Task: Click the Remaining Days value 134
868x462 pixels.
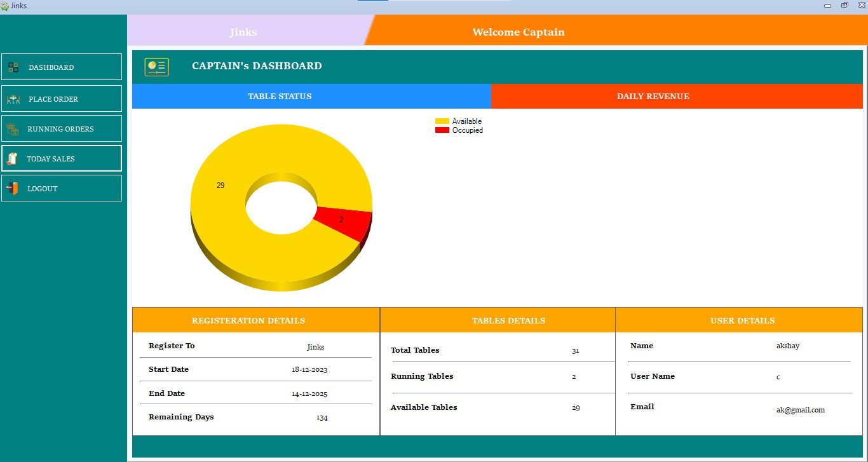Action: (x=322, y=418)
